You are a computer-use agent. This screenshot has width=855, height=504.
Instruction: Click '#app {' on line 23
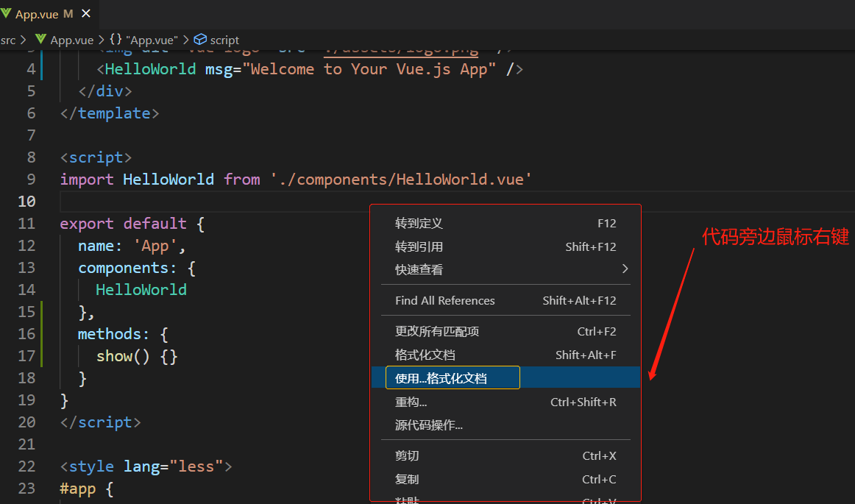pos(87,489)
